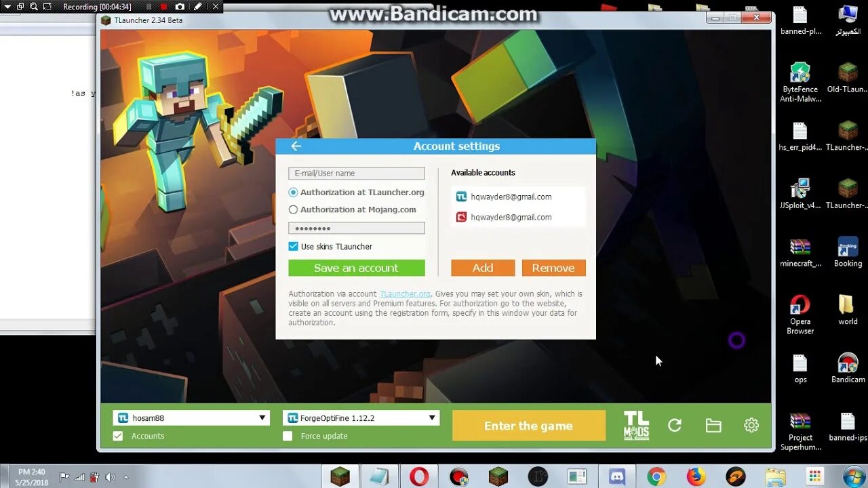Go back using the Account settings arrow
Screen dimensions: 868x488
click(x=296, y=146)
